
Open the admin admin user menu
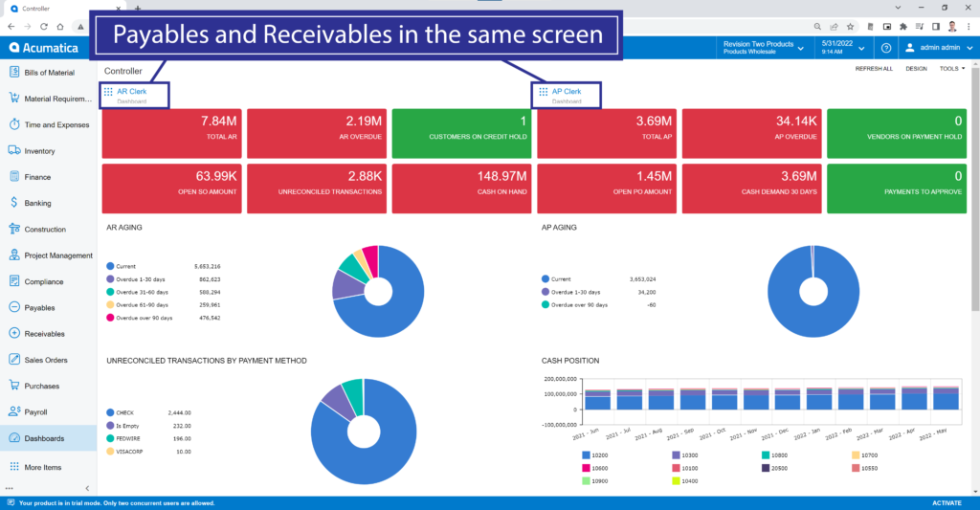(939, 48)
